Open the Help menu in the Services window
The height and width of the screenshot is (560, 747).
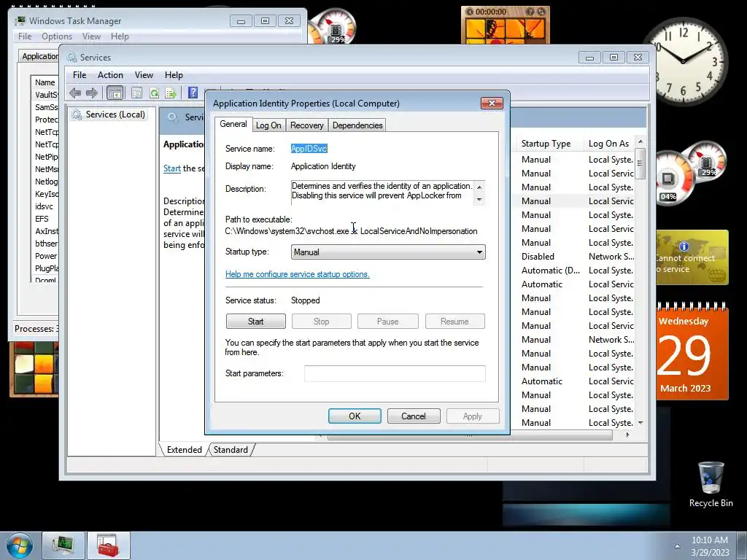pos(174,75)
